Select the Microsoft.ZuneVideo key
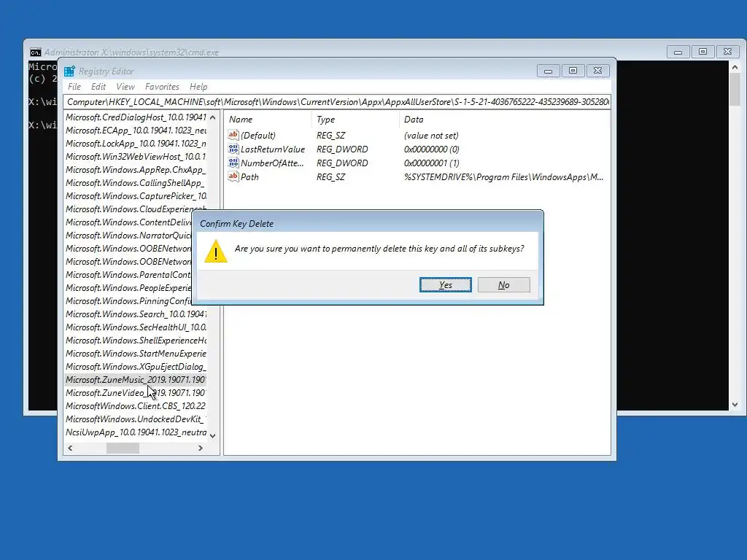The width and height of the screenshot is (747, 560). [136, 393]
